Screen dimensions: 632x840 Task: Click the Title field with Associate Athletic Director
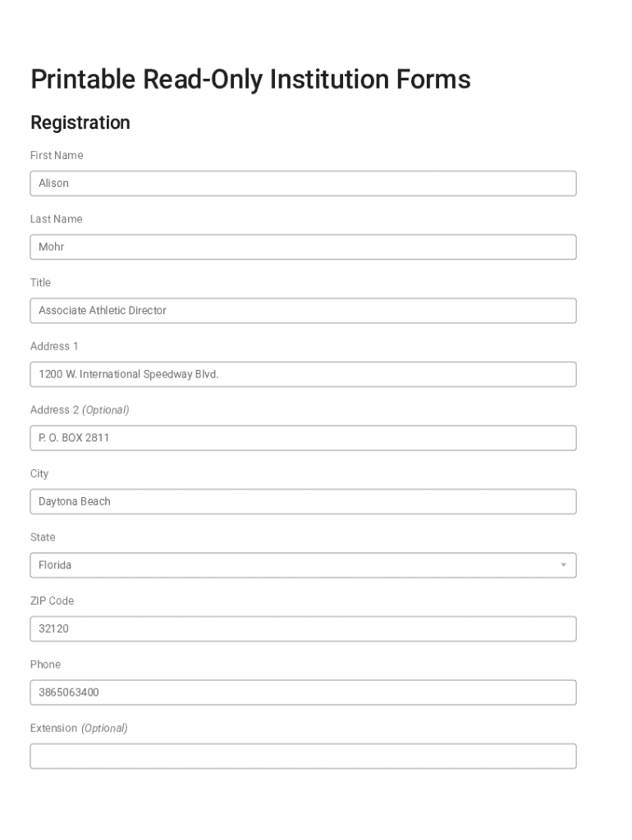[303, 310]
